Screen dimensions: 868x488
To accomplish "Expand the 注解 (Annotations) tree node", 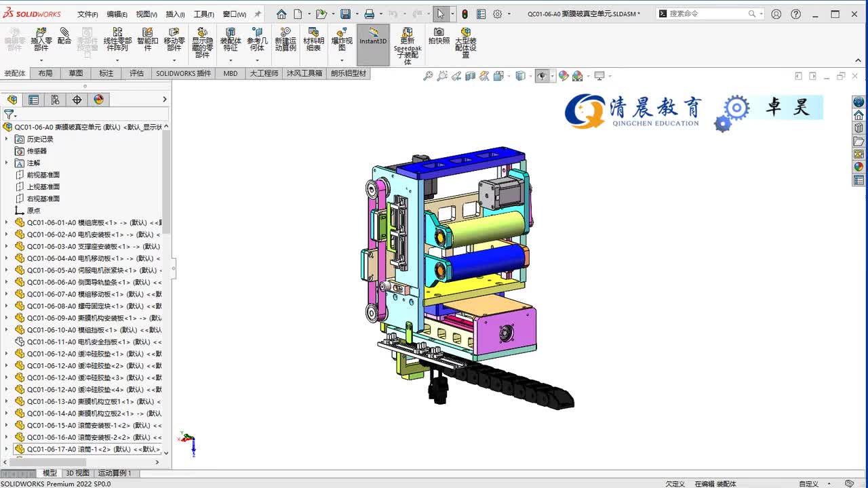I will point(7,163).
